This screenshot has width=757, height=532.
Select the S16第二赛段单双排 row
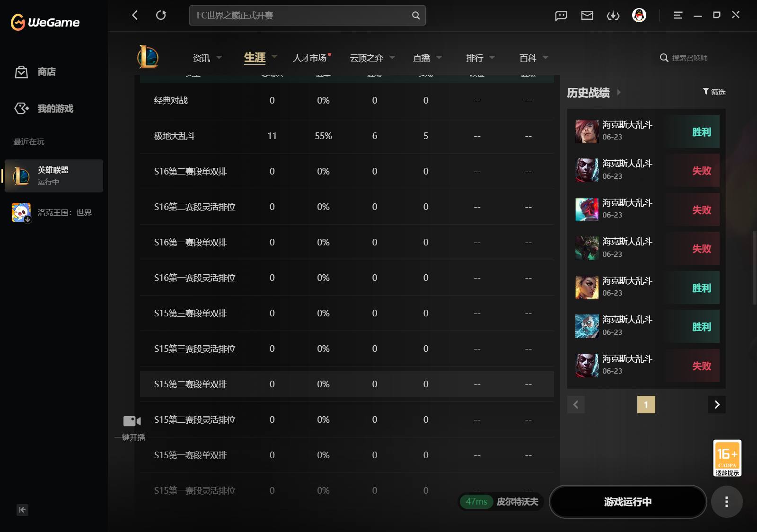tap(347, 171)
